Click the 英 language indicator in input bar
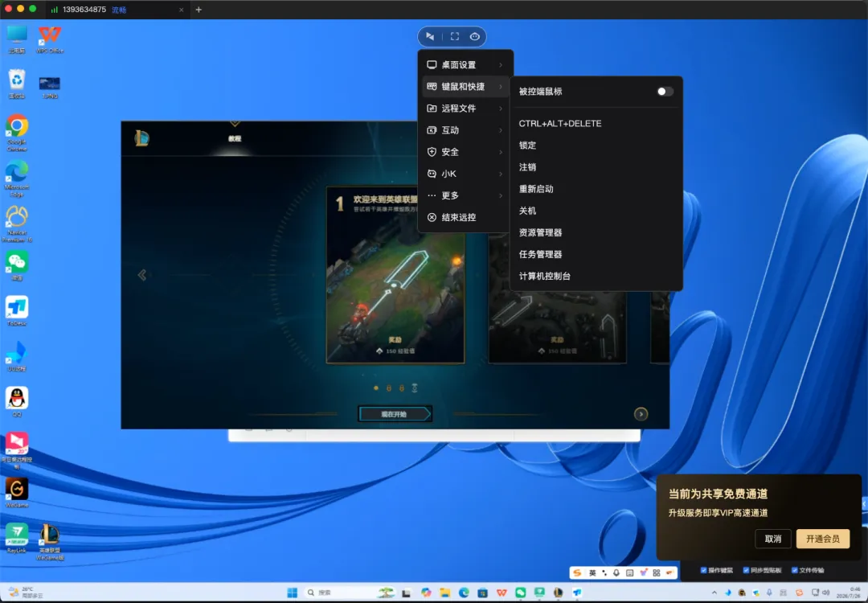Viewport: 868px width, 603px height. pos(592,573)
